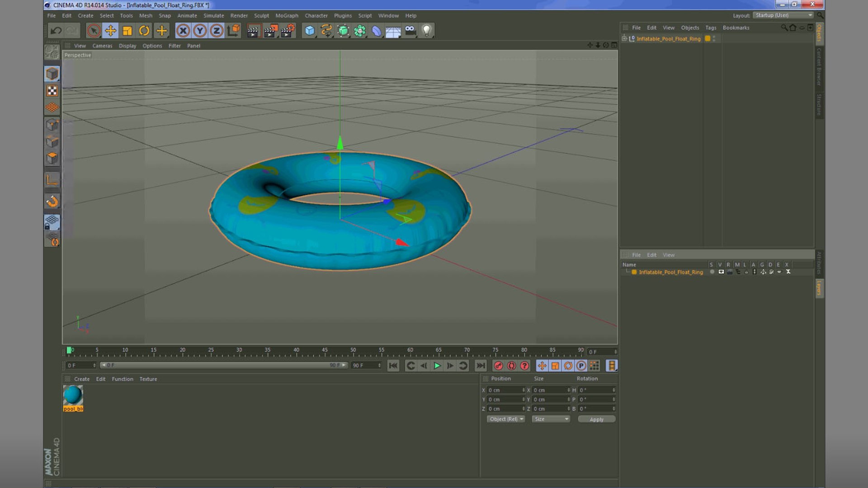Toggle the X axis lock
The width and height of the screenshot is (868, 488).
click(x=183, y=31)
